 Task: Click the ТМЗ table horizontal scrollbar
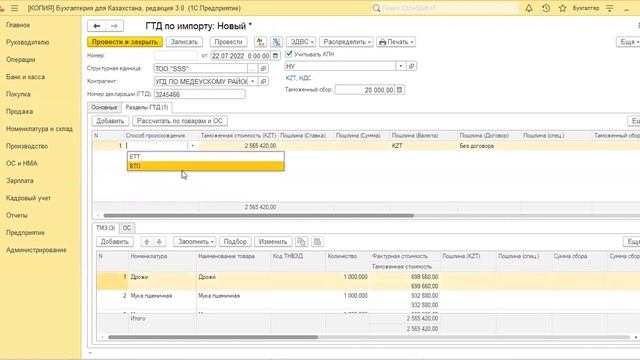213,337
